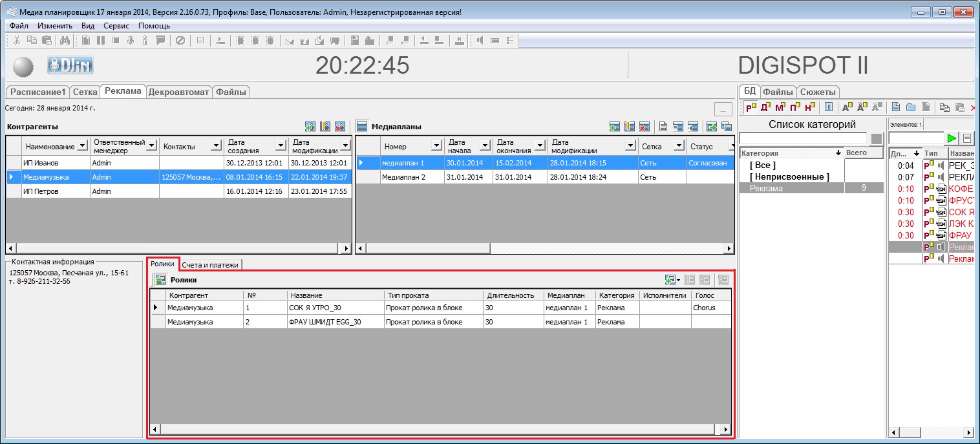
Task: Open the Контакты column filter dropdown
Action: tap(217, 146)
